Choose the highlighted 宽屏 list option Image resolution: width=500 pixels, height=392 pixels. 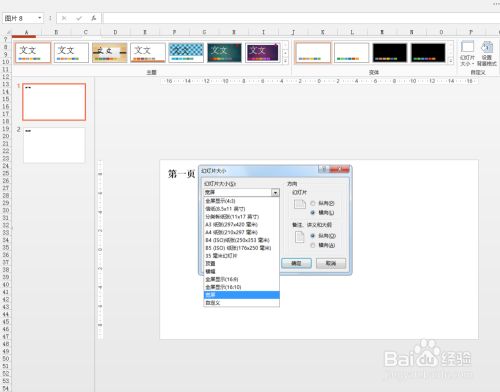pos(241,295)
